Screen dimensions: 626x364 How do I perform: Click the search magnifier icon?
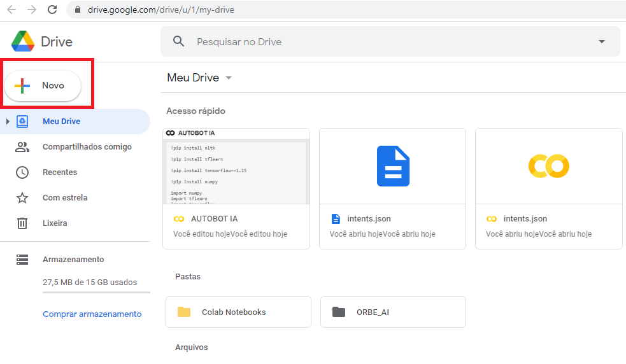tap(178, 41)
